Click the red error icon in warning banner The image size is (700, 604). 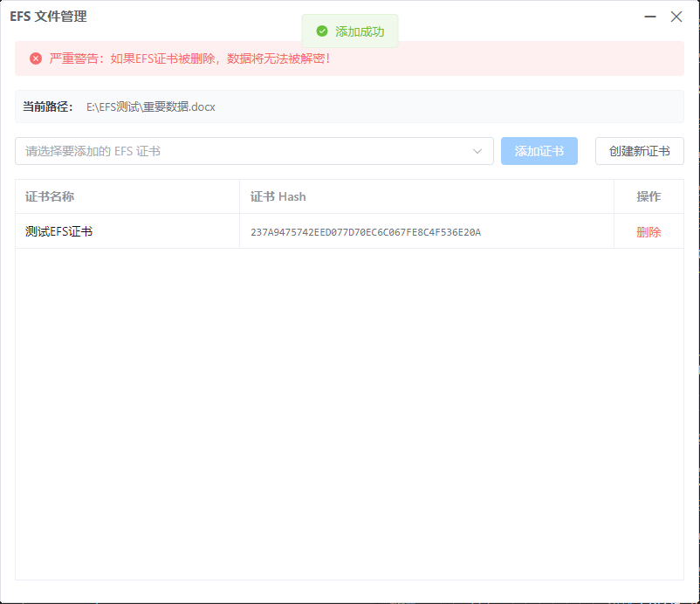36,58
